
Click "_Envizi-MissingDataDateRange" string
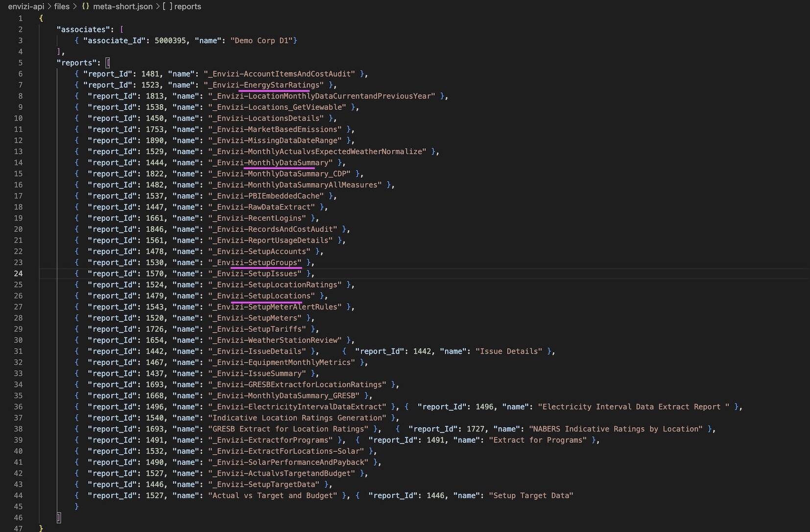275,140
